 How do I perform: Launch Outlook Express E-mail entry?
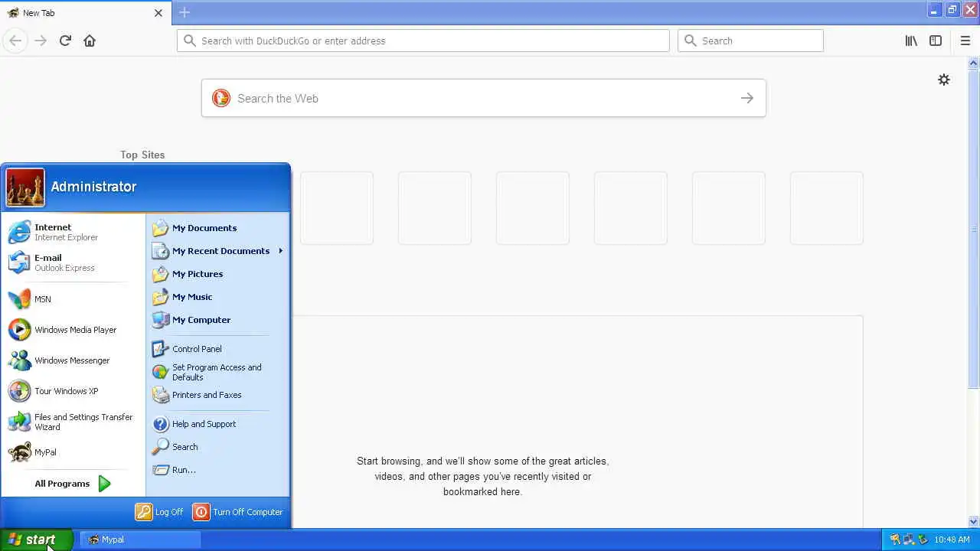pyautogui.click(x=73, y=262)
